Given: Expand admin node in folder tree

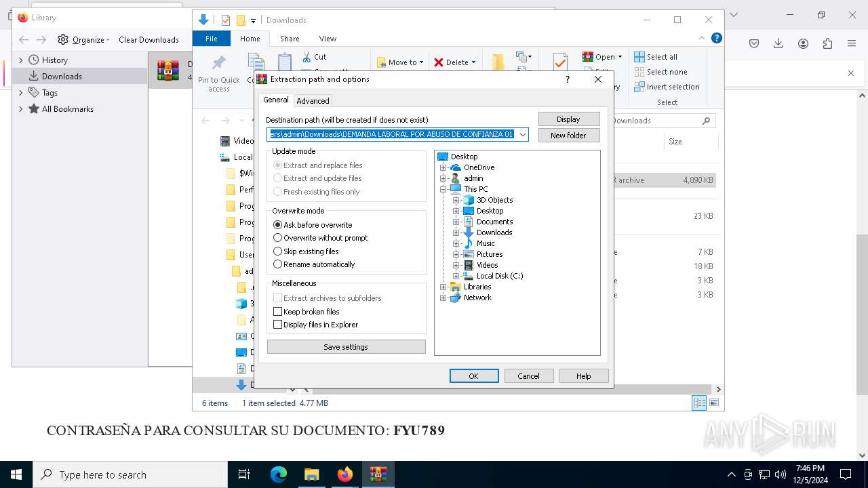Looking at the screenshot, I should click(443, 178).
